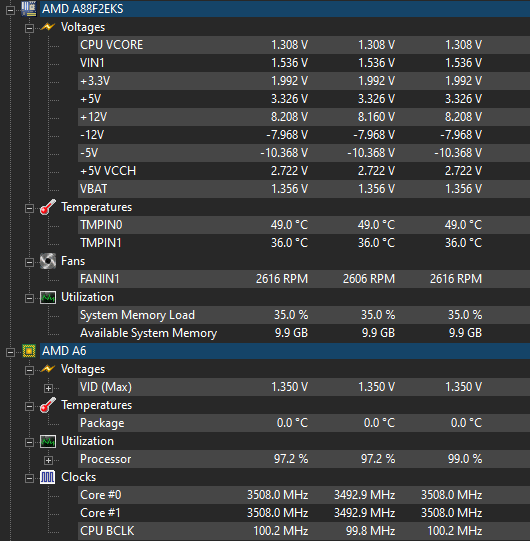Select the VID (Max) label
The height and width of the screenshot is (541, 530).
106,387
